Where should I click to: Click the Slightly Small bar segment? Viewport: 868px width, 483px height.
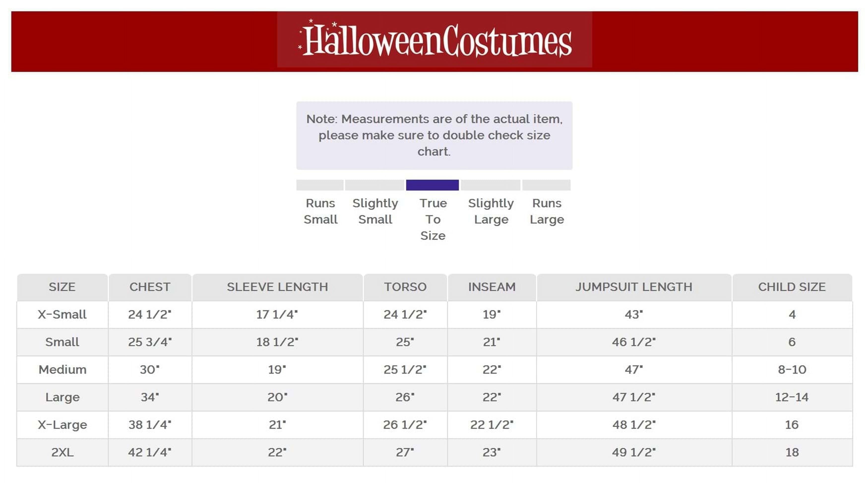tap(374, 185)
